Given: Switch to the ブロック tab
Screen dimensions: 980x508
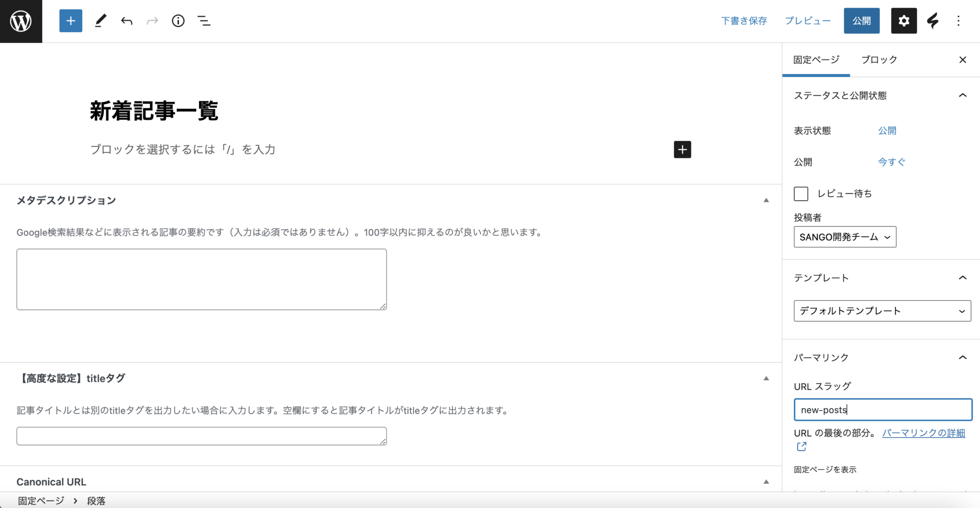Looking at the screenshot, I should (879, 60).
